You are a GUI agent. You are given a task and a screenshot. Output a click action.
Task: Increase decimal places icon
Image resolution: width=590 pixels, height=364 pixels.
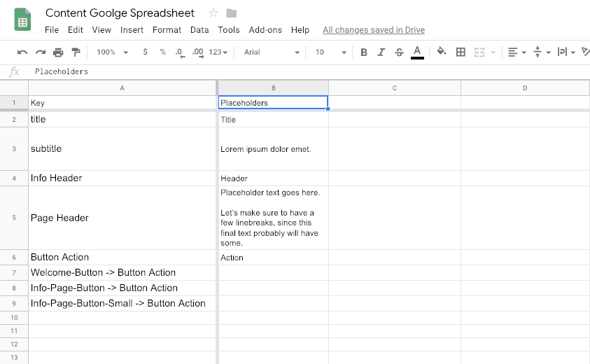pyautogui.click(x=198, y=52)
